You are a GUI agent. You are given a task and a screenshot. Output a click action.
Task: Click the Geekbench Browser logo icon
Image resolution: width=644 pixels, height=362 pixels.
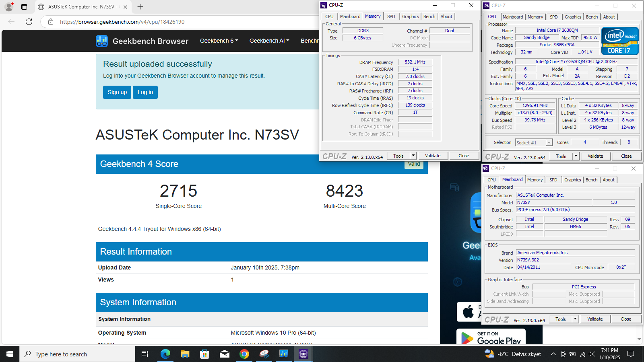point(102,41)
